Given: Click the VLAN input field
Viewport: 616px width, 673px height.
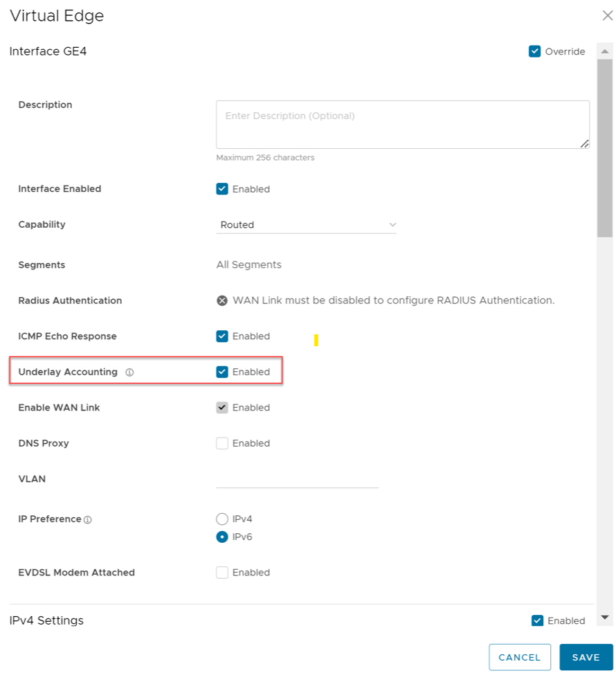Looking at the screenshot, I should [x=297, y=479].
